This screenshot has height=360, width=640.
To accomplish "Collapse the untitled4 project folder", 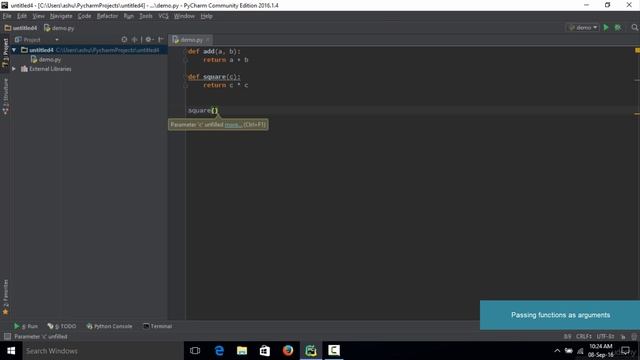I will click(14, 50).
